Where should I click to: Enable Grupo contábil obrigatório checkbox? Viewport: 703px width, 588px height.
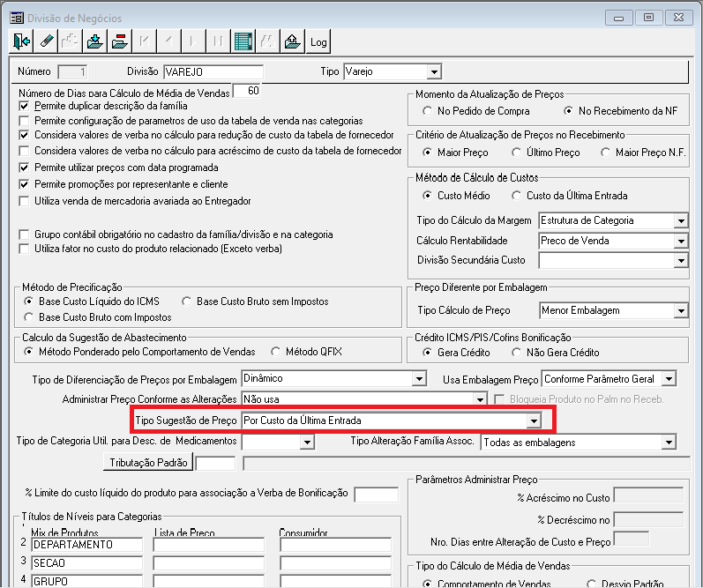pos(24,234)
